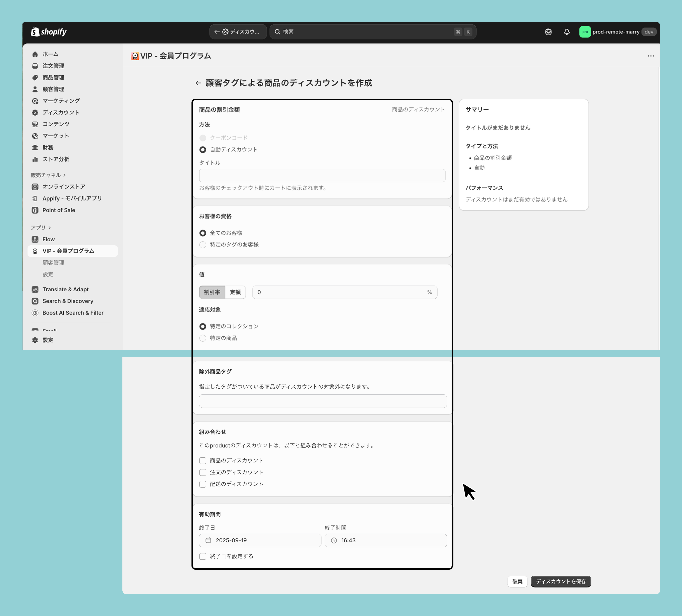Click the タイトル input field
This screenshot has width=682, height=616.
pyautogui.click(x=322, y=175)
